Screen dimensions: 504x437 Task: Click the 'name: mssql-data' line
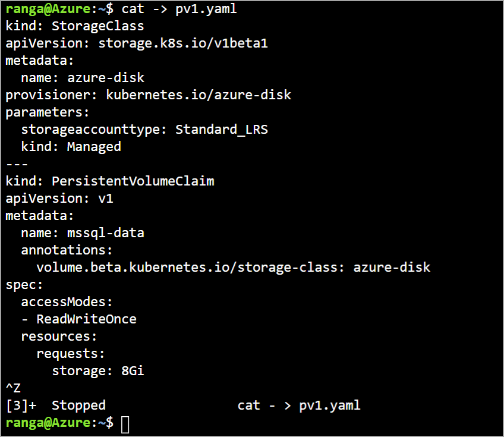[x=83, y=233]
